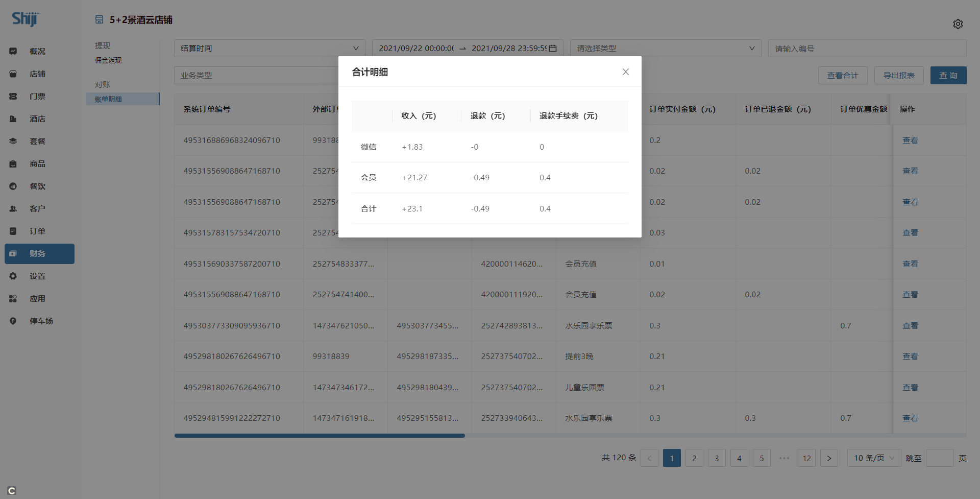Select the 店铺 store icon in sidebar
The image size is (980, 499).
[13, 74]
